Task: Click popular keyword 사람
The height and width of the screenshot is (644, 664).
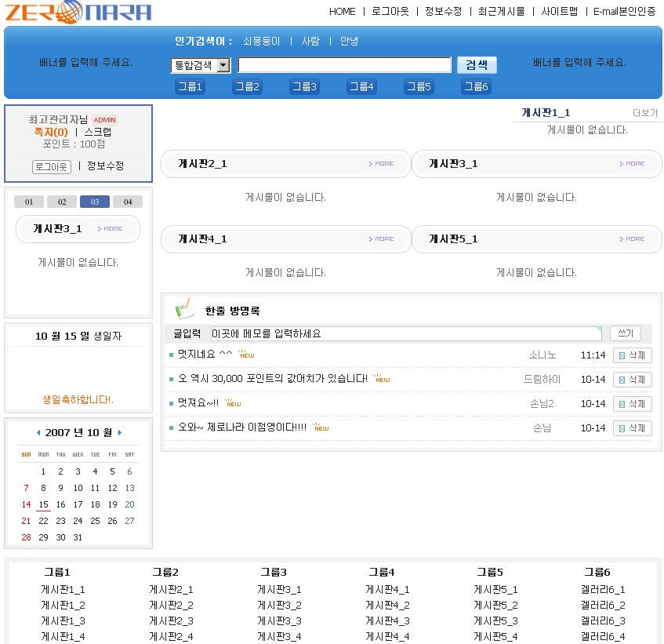Action: 310,41
